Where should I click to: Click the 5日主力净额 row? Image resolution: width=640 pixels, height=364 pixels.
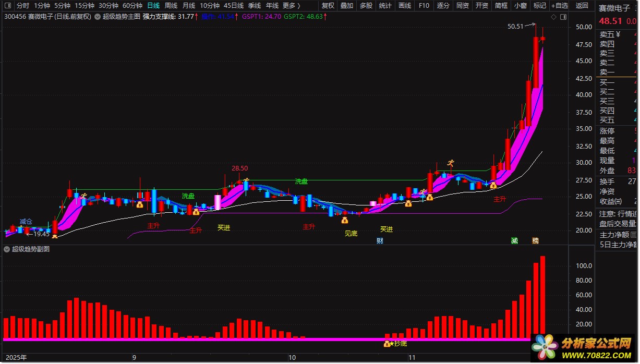click(x=618, y=244)
